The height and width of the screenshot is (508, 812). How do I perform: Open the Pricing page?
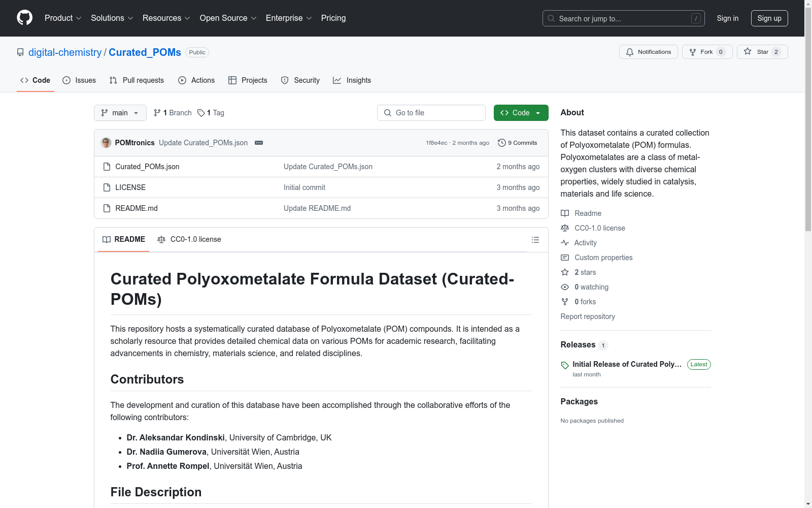tap(333, 18)
